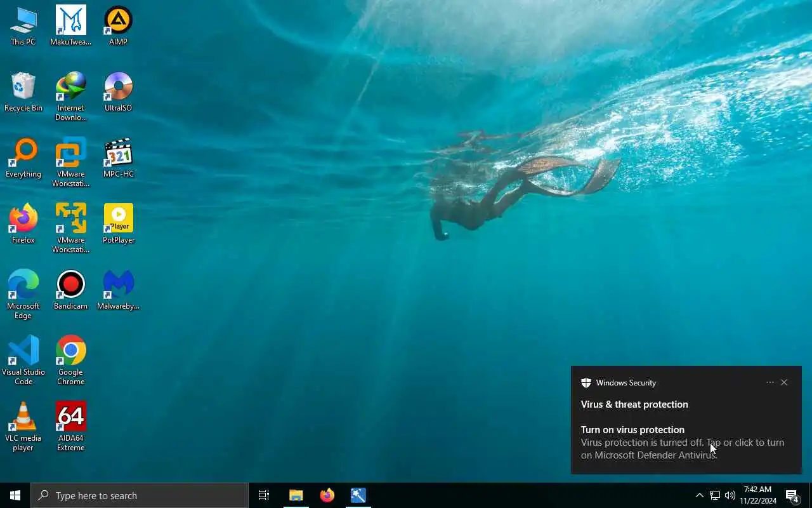Image resolution: width=812 pixels, height=508 pixels.
Task: Select the Visual Studio Code shortcut
Action: click(23, 361)
